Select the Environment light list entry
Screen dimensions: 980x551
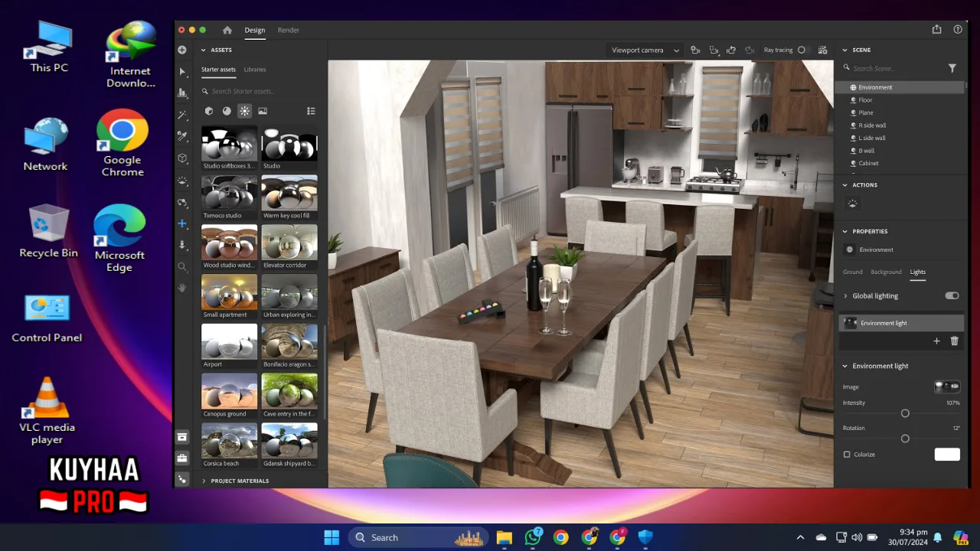902,323
